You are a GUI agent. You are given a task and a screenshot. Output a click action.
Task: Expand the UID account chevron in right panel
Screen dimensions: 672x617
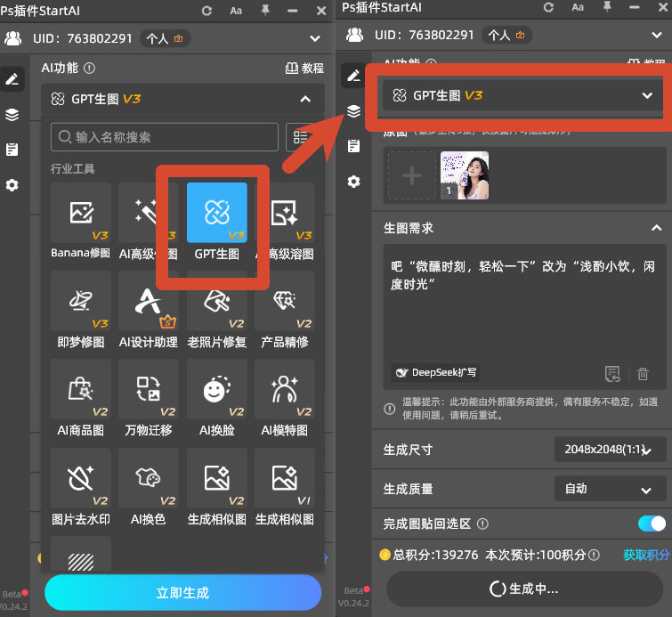pyautogui.click(x=657, y=35)
